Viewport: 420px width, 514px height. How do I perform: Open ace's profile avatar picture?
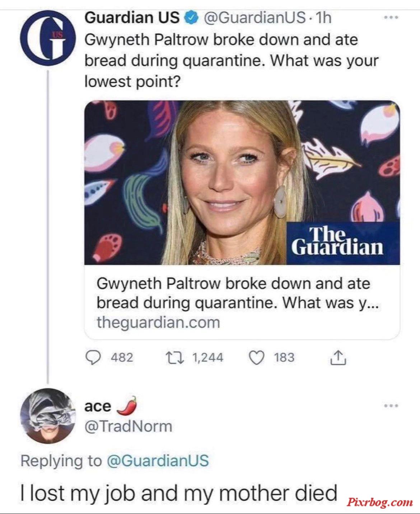pos(48,416)
